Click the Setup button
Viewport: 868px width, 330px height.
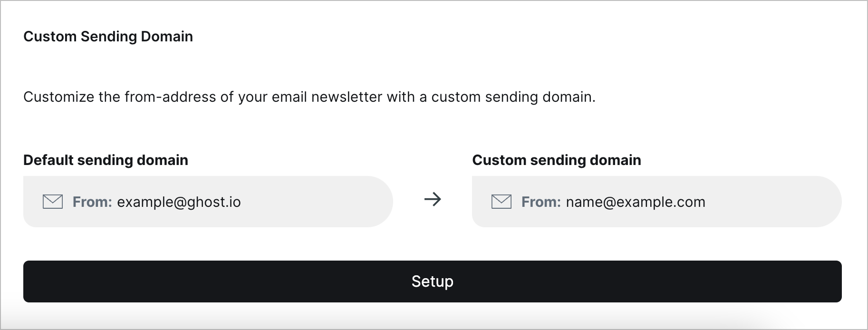point(433,281)
